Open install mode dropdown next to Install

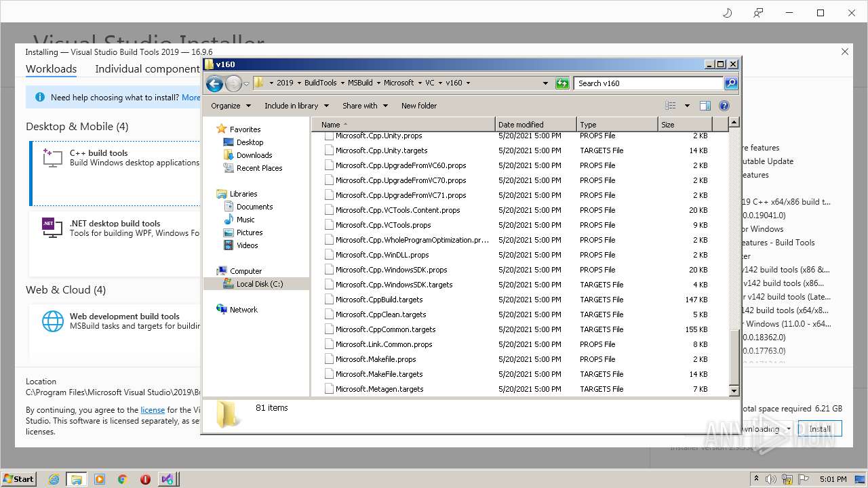[789, 429]
